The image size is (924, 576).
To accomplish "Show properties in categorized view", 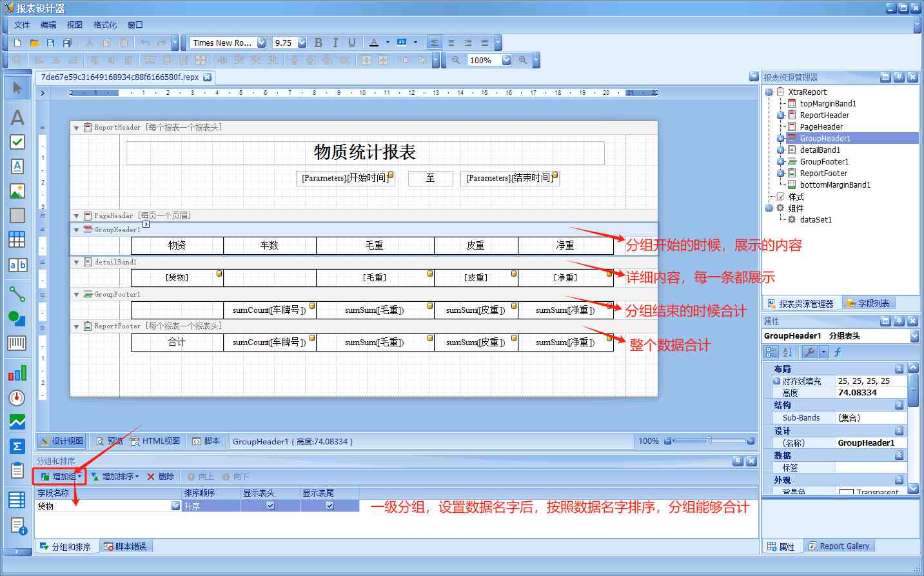I will point(771,352).
